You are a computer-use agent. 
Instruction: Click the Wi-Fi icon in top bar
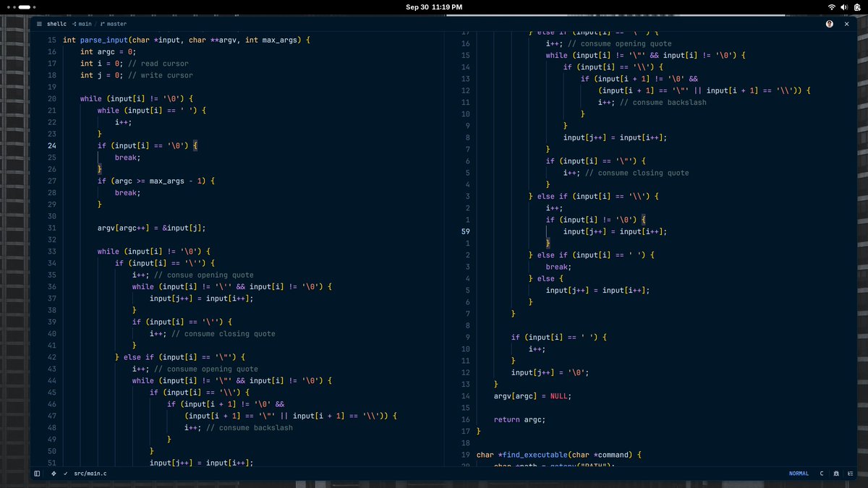pyautogui.click(x=832, y=7)
